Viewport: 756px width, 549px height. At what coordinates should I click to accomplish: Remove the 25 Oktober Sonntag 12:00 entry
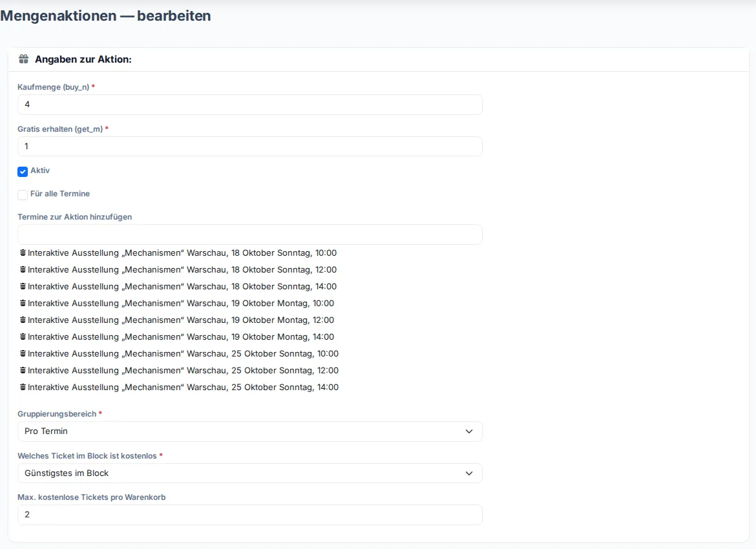pos(23,371)
